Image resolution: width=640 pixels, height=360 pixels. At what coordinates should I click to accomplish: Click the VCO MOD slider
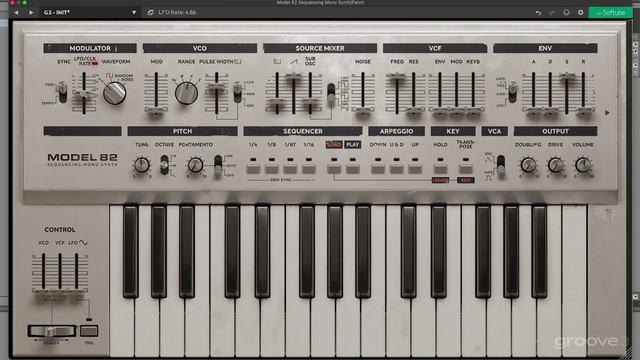coord(156,110)
